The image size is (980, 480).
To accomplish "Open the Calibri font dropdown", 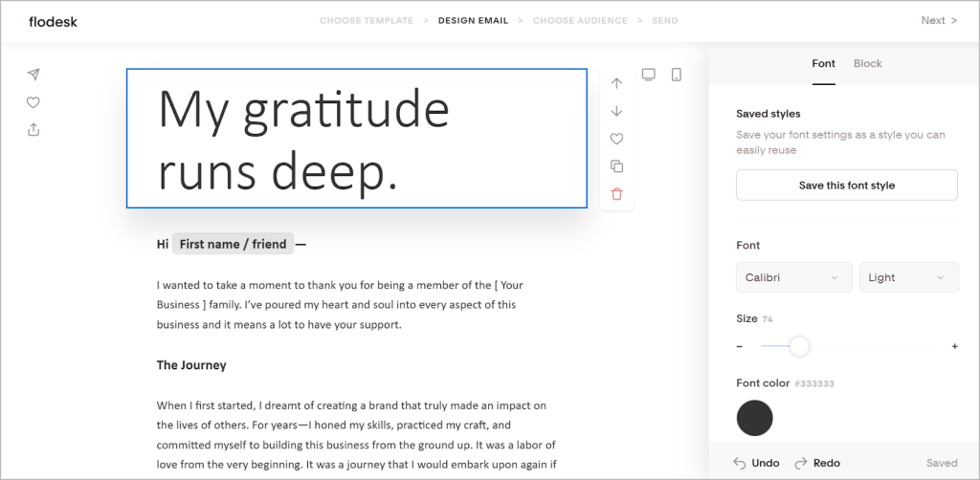I will [x=793, y=277].
